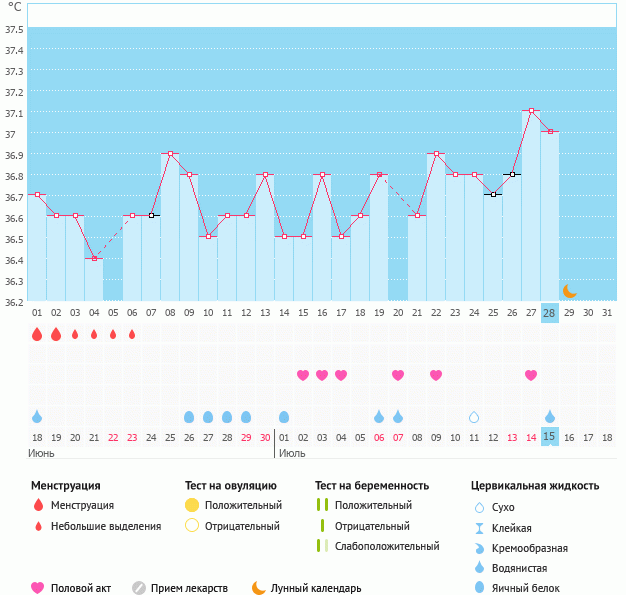
Task: Click the moon icon on cycle day 29
Action: click(x=569, y=291)
